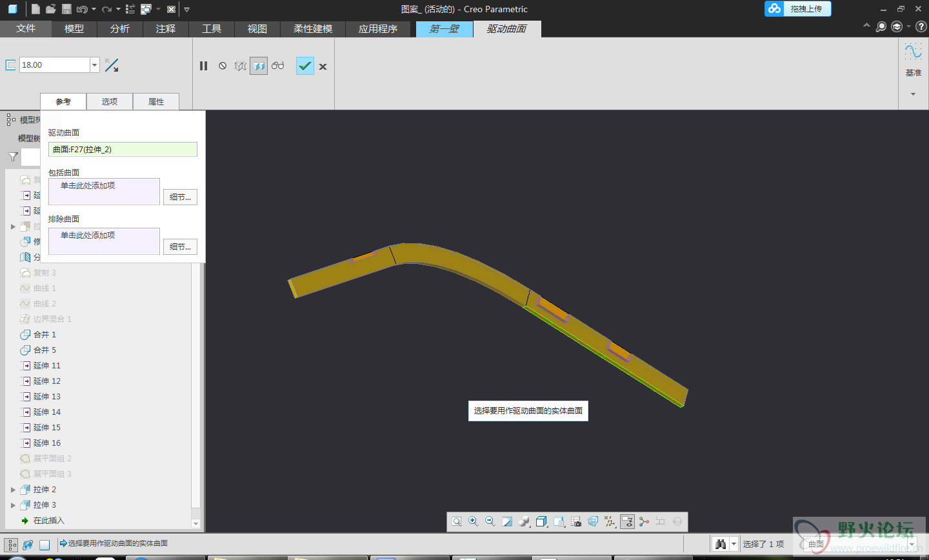The height and width of the screenshot is (560, 929).
Task: Open the Undo history dropdown arrow
Action: [94, 9]
